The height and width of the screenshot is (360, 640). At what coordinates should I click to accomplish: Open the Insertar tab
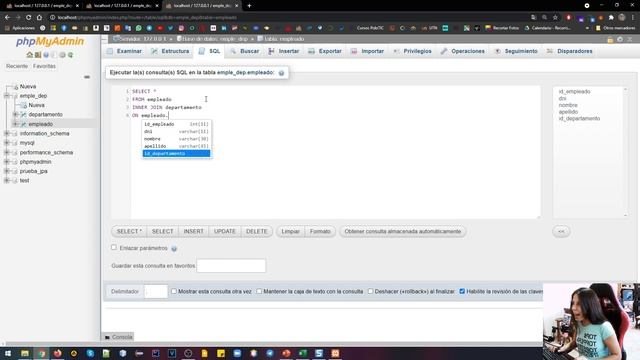click(x=284, y=51)
